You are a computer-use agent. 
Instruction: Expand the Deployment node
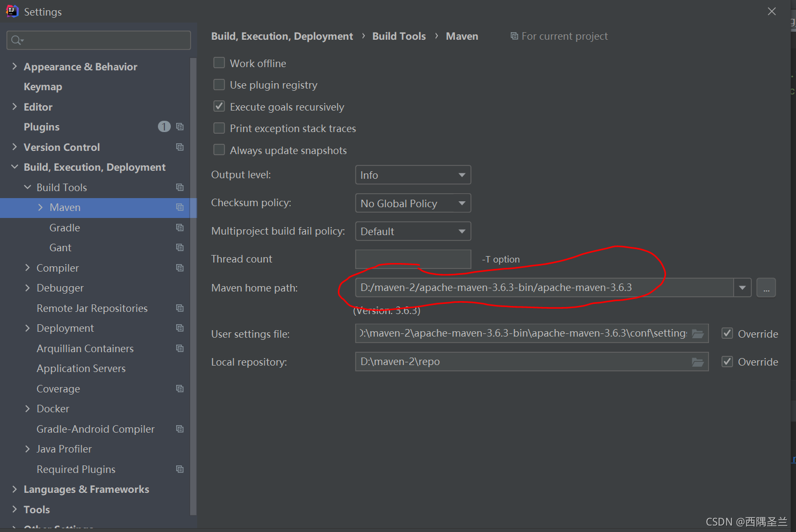(x=27, y=328)
